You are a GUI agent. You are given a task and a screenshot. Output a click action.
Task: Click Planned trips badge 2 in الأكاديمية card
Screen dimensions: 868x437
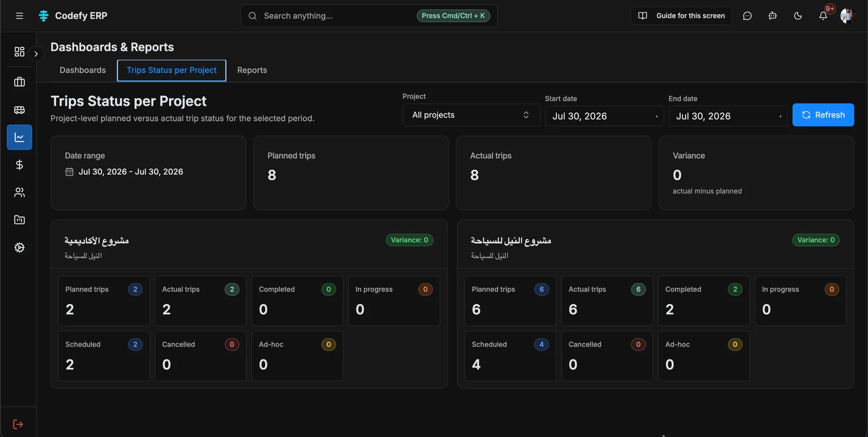point(135,289)
